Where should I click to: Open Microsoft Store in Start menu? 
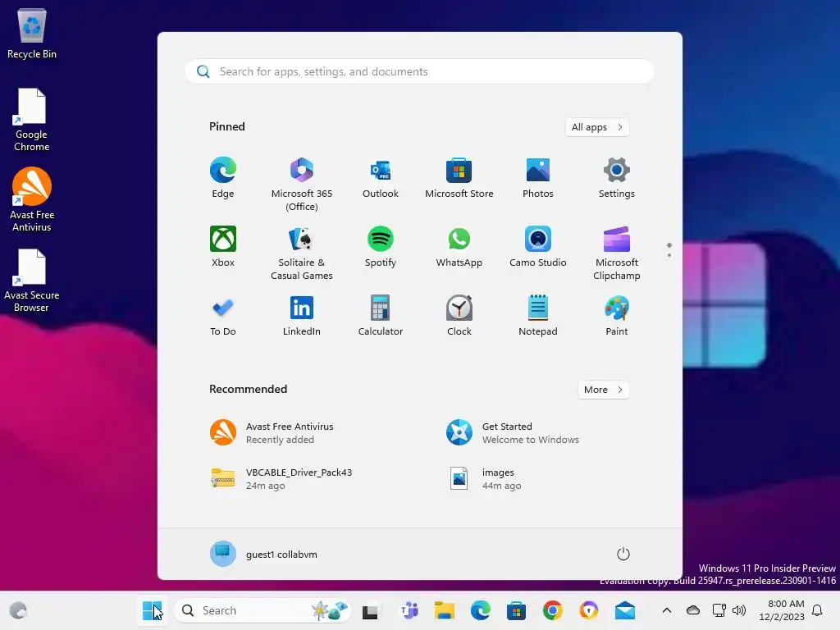tap(459, 178)
